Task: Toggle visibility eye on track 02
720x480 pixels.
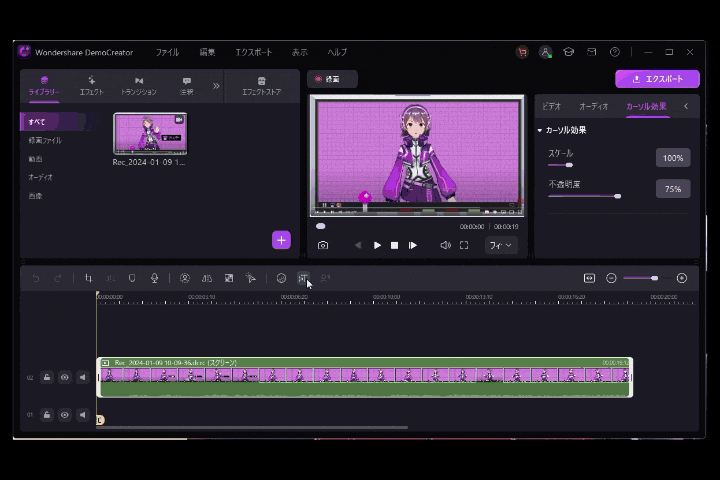Action: click(x=65, y=378)
